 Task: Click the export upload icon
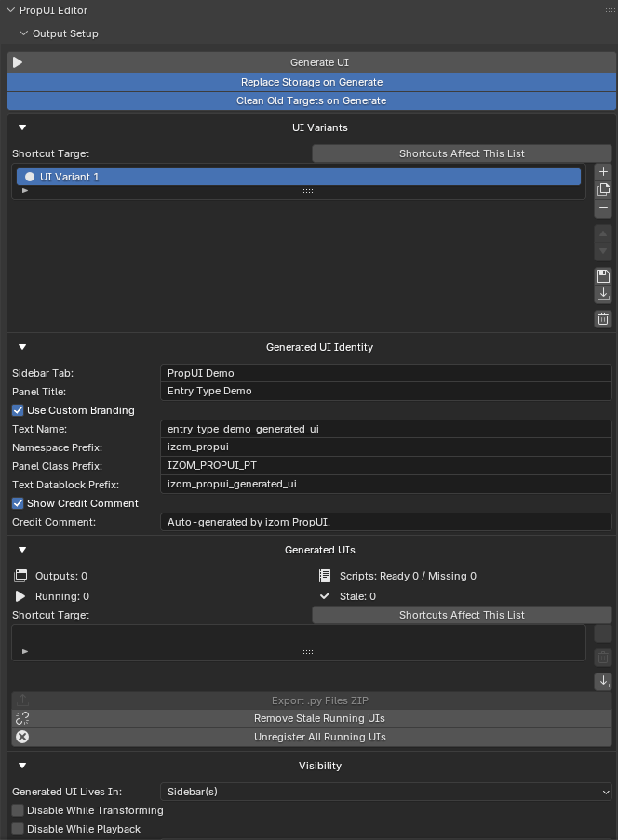22,700
